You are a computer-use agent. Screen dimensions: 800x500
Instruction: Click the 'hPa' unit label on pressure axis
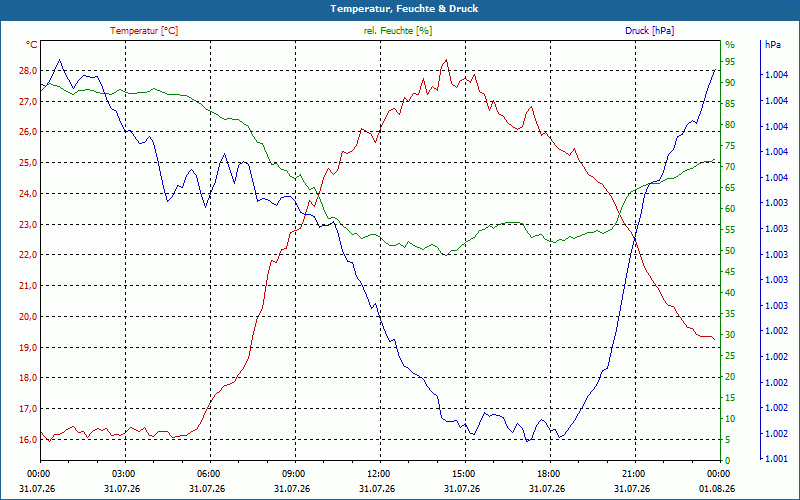(773, 45)
